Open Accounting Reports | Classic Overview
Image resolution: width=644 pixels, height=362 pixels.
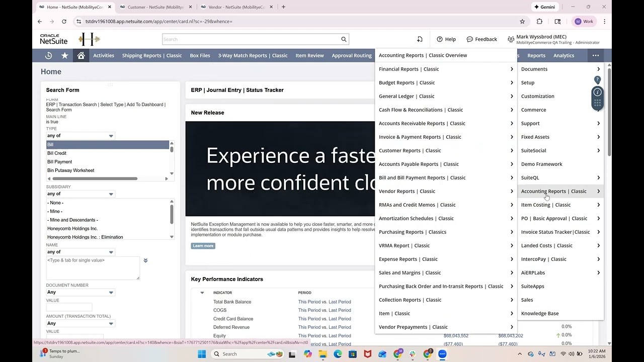pyautogui.click(x=423, y=55)
